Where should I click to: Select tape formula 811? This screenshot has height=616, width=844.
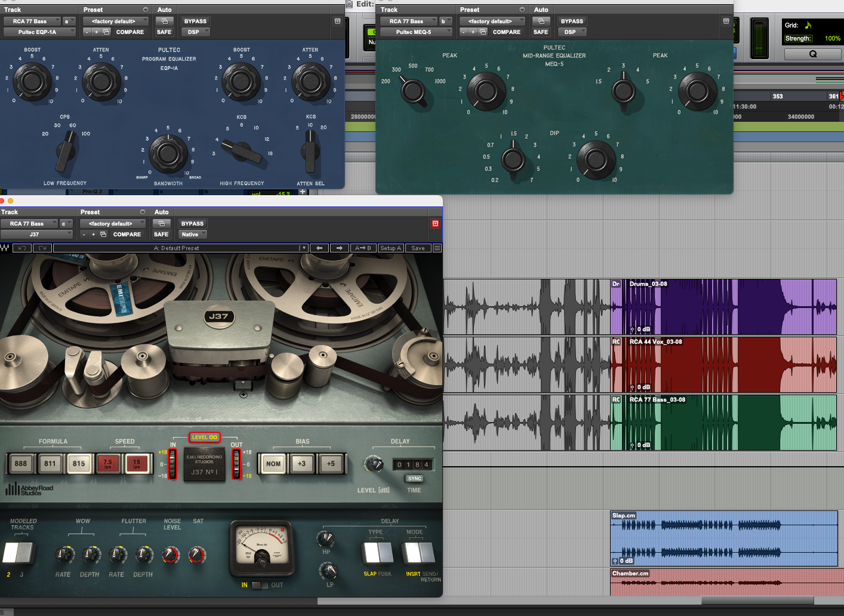click(50, 463)
